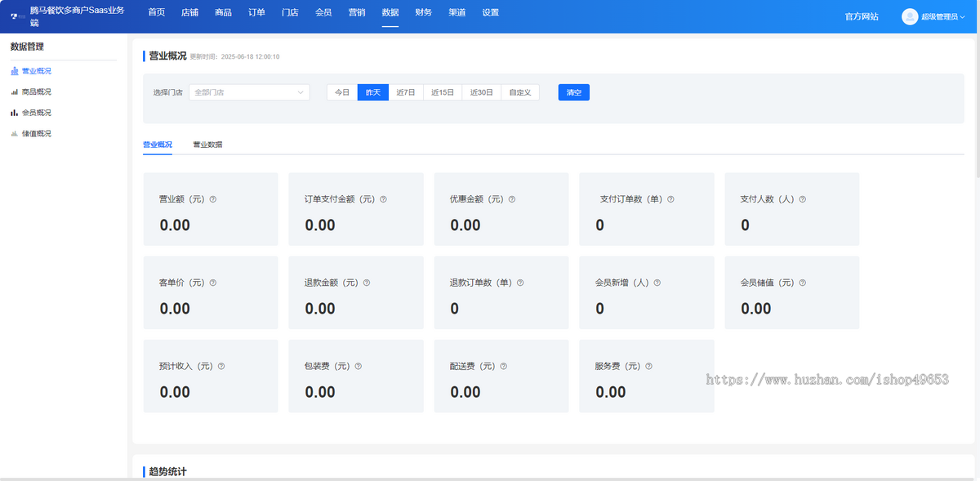980x481 pixels.
Task: Switch to the 营业概况 content tab
Action: (158, 145)
